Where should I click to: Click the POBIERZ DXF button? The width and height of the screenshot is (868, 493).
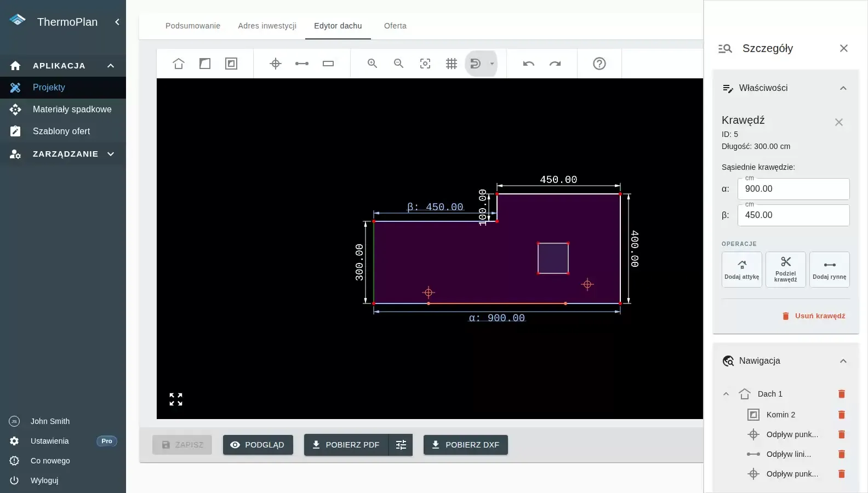tap(466, 445)
